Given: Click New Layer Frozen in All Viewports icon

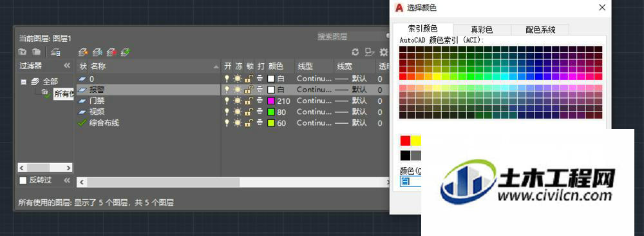Looking at the screenshot, I should [x=97, y=52].
